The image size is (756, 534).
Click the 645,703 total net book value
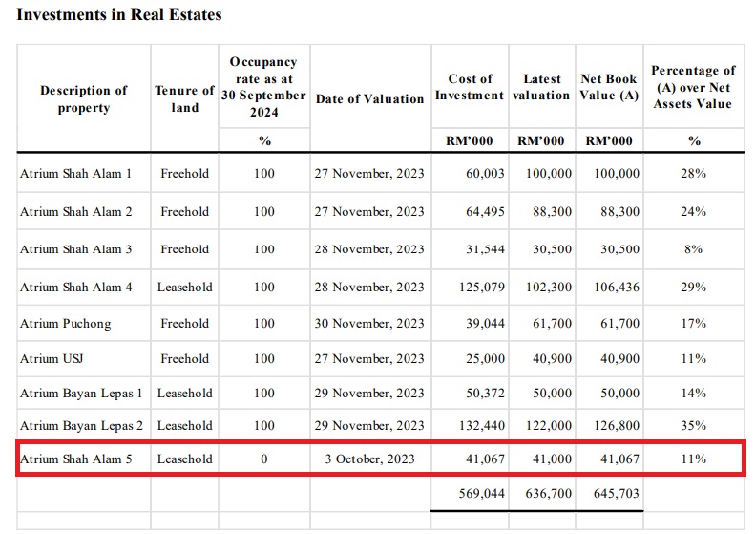pyautogui.click(x=617, y=494)
